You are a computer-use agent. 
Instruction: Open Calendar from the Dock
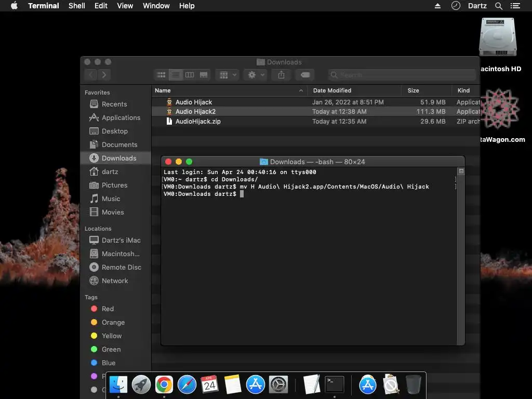[210, 385]
